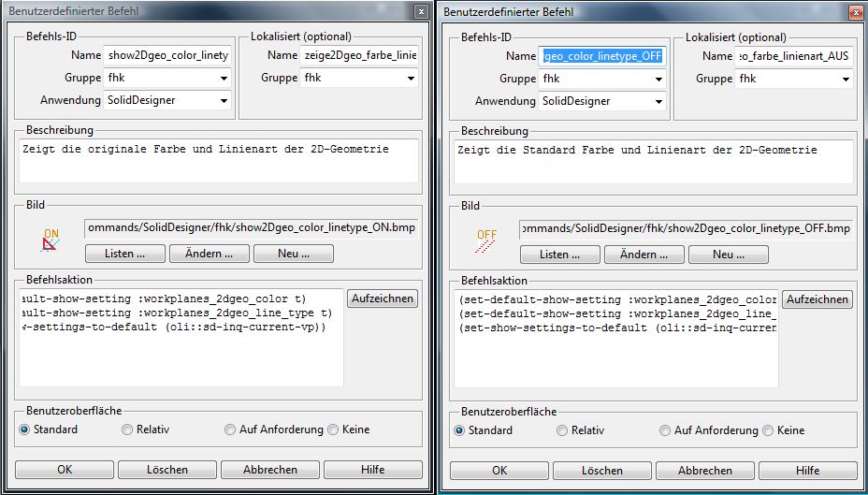868x495 pixels.
Task: Click Listen button in left dialog
Action: pos(125,254)
